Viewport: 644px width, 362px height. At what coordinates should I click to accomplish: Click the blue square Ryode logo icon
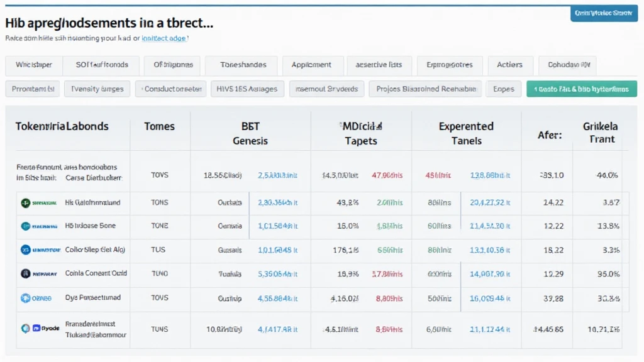click(36, 328)
